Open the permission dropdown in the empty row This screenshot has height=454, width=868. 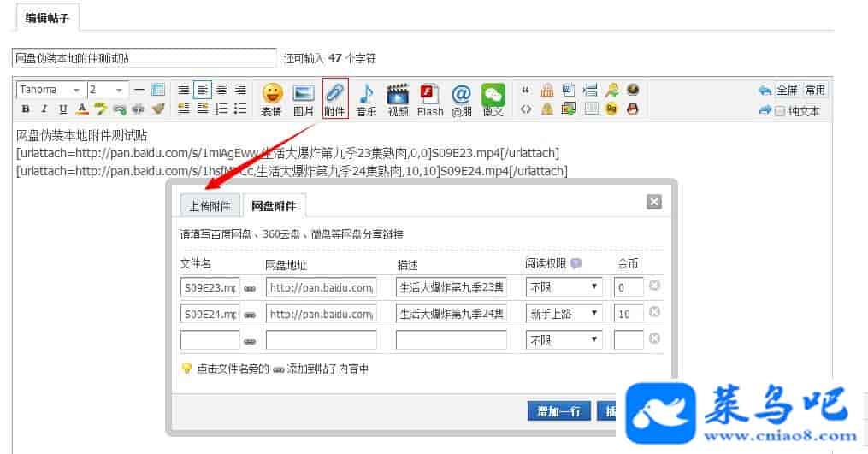(x=564, y=340)
